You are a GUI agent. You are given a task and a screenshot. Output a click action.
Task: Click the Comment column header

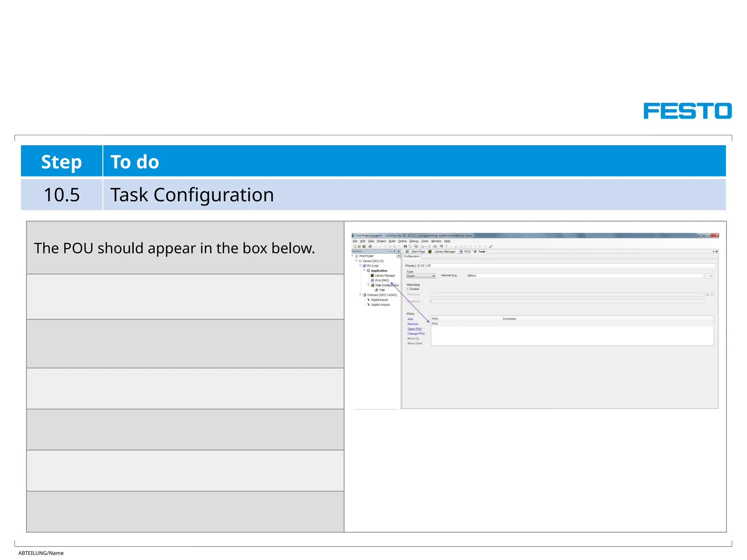509,319
